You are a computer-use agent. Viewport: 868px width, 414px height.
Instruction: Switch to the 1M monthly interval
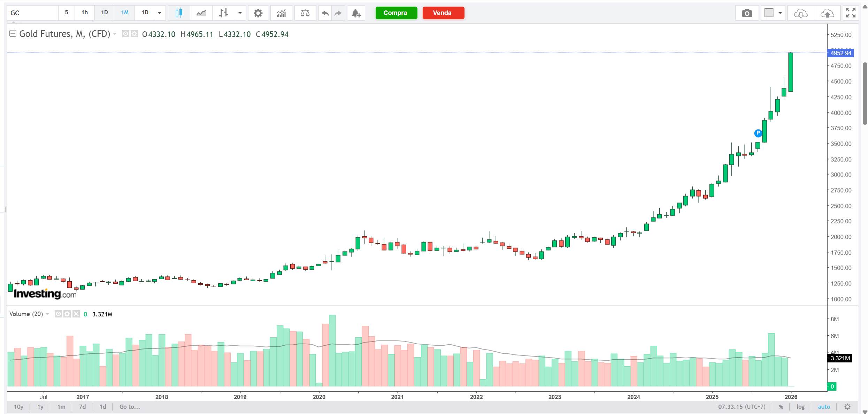coord(125,13)
